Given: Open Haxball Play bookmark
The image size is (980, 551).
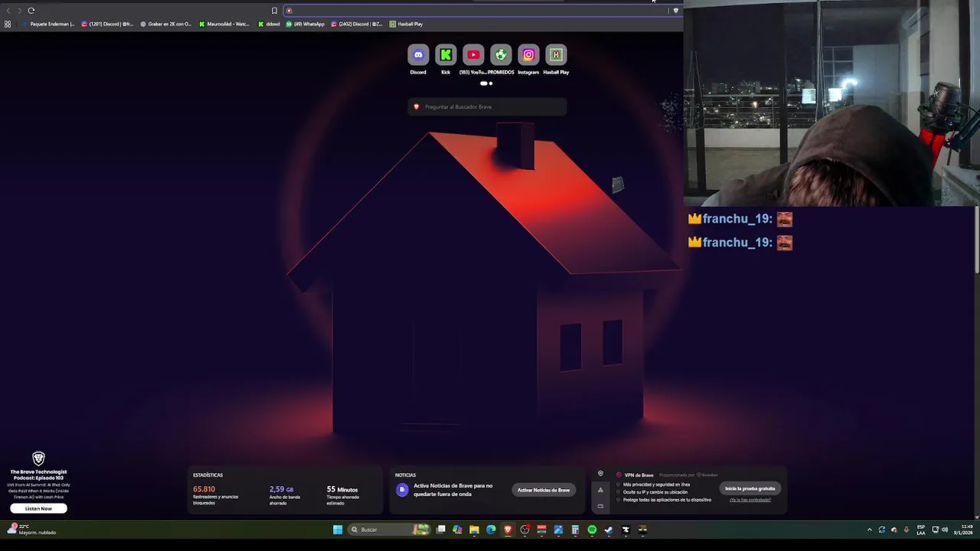Looking at the screenshot, I should tap(407, 24).
